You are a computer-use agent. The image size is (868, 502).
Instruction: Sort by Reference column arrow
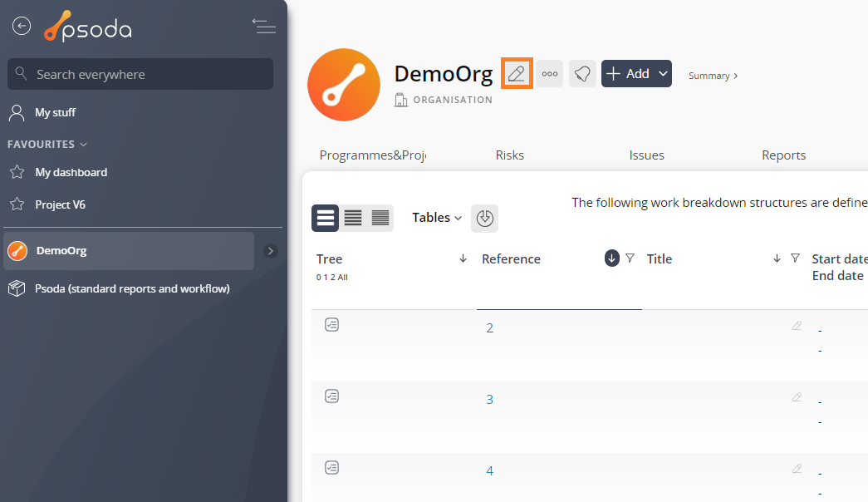[611, 258]
